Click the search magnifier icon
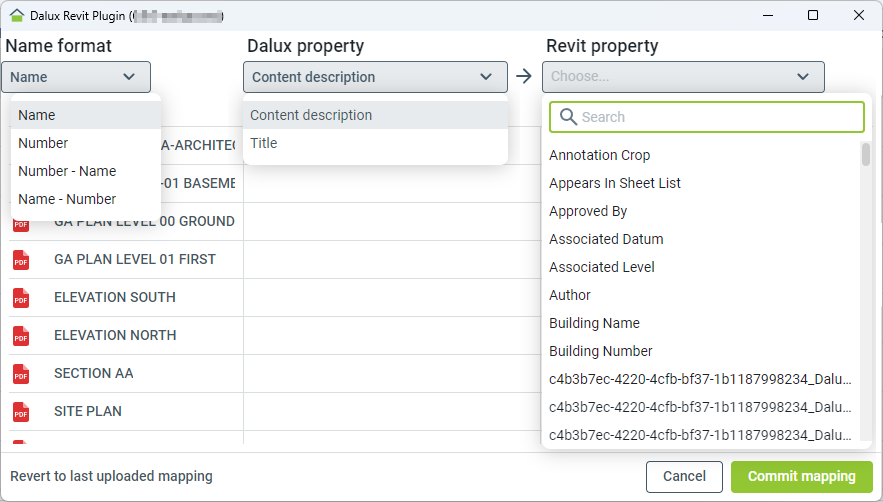883x502 pixels. click(568, 117)
